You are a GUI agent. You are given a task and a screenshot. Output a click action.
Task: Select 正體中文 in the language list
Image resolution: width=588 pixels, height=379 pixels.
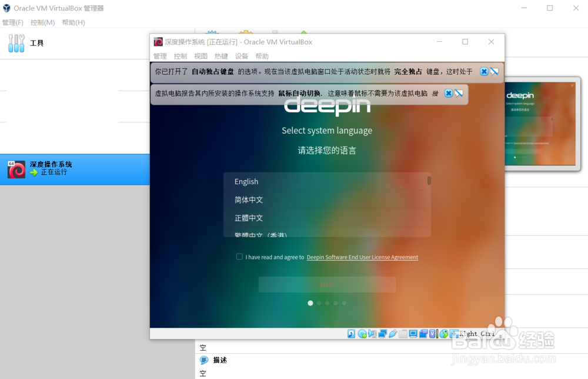326,218
